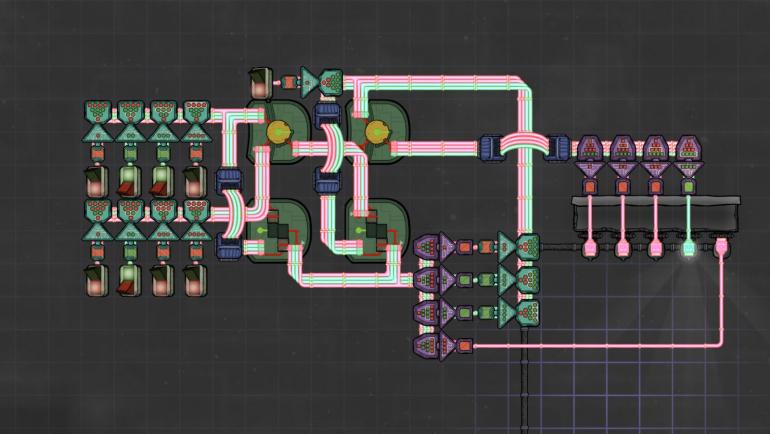This screenshot has width=770, height=434.
Task: Flip the leftmost switch in the upper switch row
Action: (98, 181)
